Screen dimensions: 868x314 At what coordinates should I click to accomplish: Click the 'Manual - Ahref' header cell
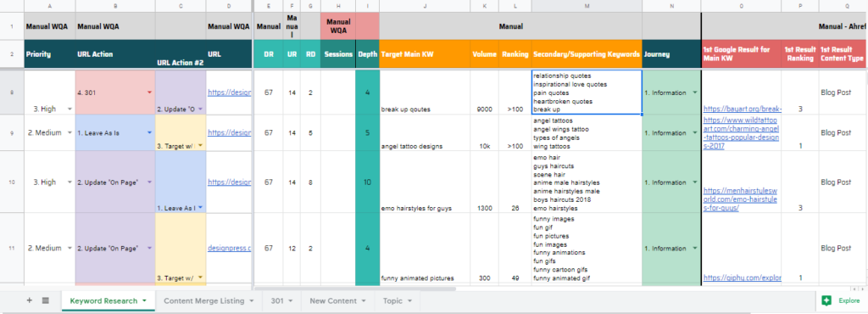[784, 26]
